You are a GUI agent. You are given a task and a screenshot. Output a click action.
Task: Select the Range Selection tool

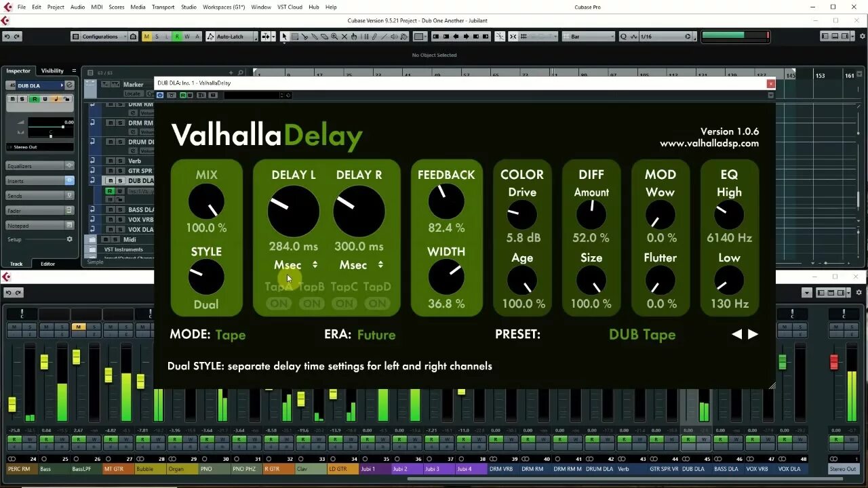click(x=295, y=37)
